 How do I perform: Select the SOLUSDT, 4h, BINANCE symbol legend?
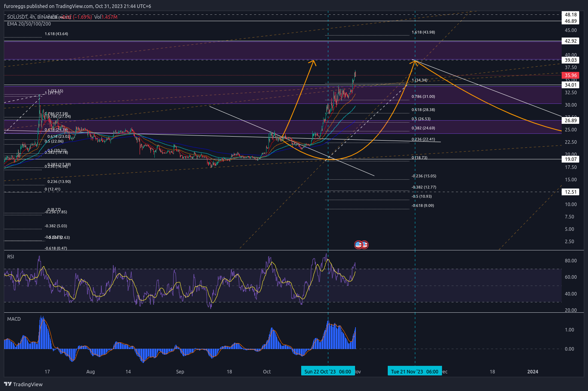click(32, 17)
